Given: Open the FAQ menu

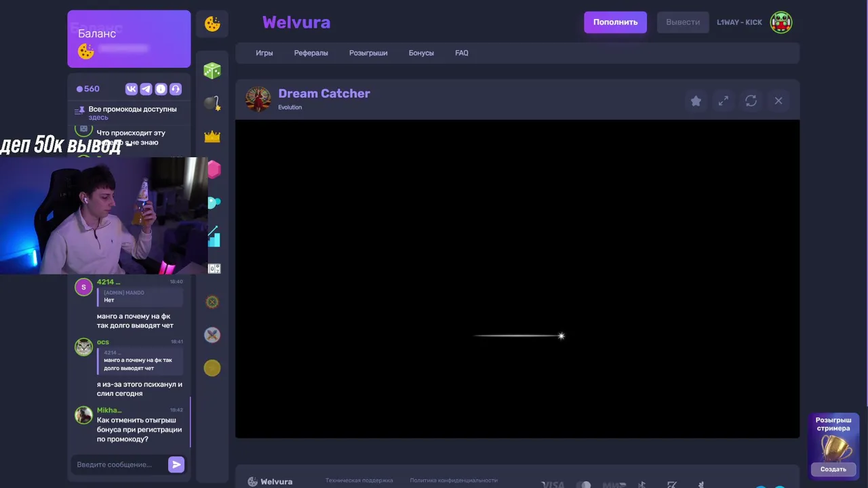Looking at the screenshot, I should (462, 53).
